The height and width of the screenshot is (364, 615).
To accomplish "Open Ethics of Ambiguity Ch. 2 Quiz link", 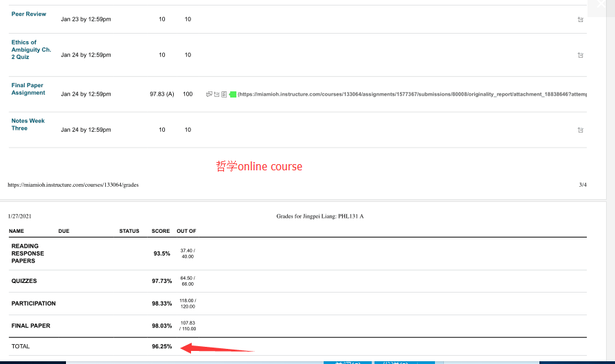I will (31, 49).
